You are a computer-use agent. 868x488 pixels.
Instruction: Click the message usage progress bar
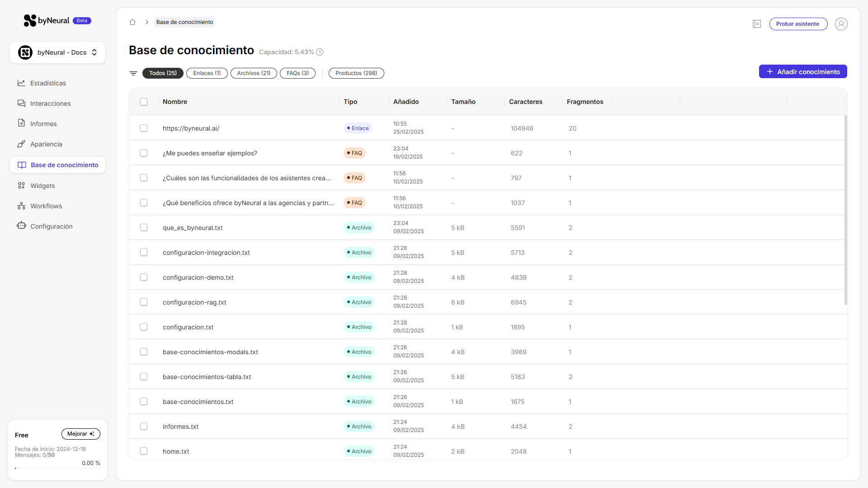pos(57,469)
